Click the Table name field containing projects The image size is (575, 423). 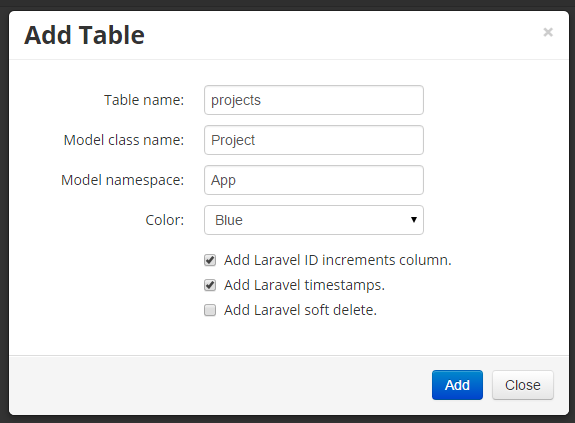pos(314,100)
